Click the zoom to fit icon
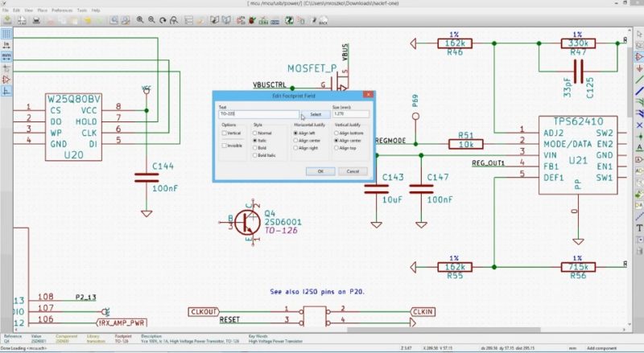 pos(174,20)
